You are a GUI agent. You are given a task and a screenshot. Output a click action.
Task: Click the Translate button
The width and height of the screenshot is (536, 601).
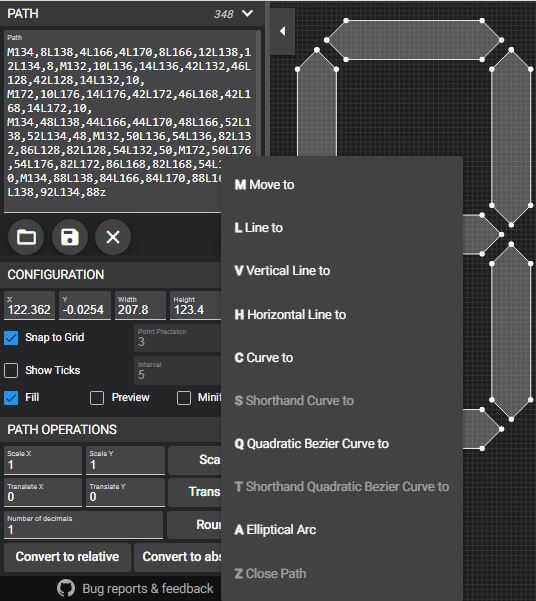pyautogui.click(x=195, y=492)
